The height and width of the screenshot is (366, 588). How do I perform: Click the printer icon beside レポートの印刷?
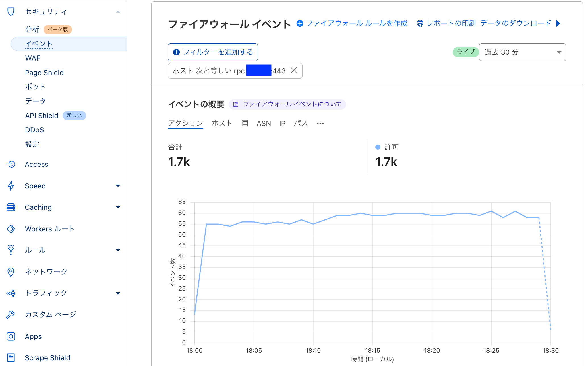pyautogui.click(x=420, y=23)
